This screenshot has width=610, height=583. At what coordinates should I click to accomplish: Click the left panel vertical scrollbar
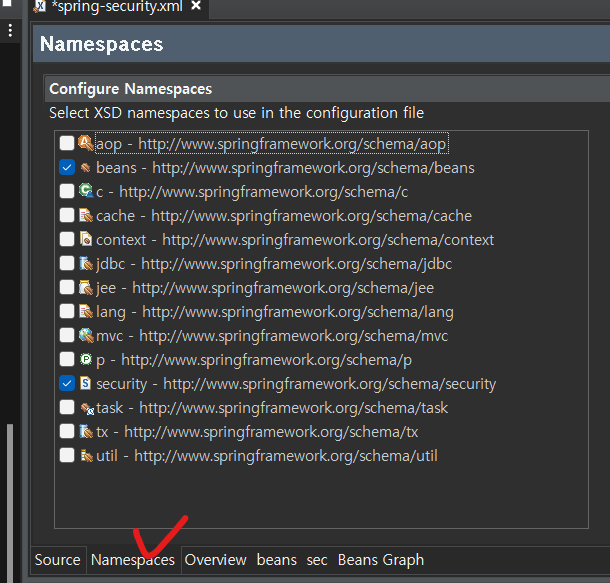(10, 502)
